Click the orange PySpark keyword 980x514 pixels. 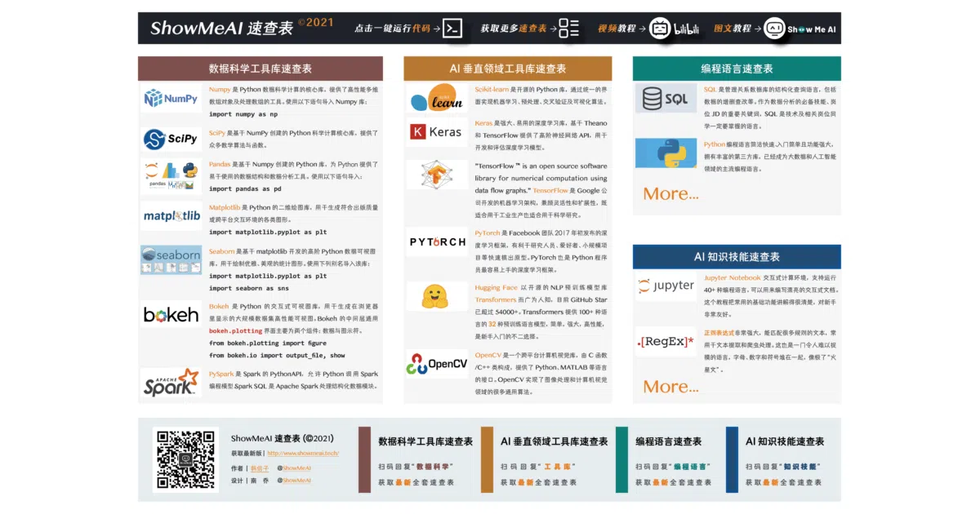221,374
